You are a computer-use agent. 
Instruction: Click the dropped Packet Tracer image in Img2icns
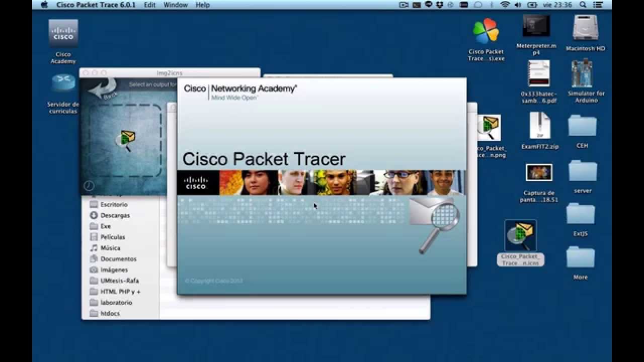click(x=126, y=140)
